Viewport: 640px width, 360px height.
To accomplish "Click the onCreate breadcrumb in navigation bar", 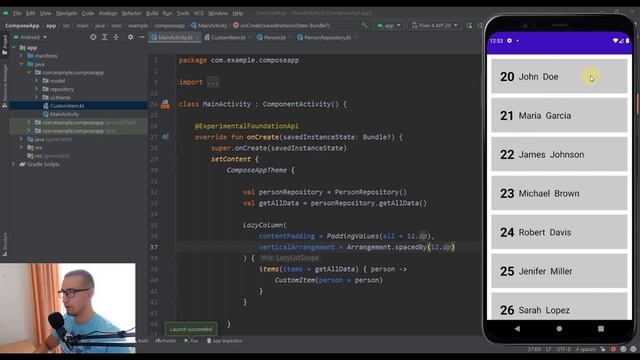I will (x=281, y=25).
